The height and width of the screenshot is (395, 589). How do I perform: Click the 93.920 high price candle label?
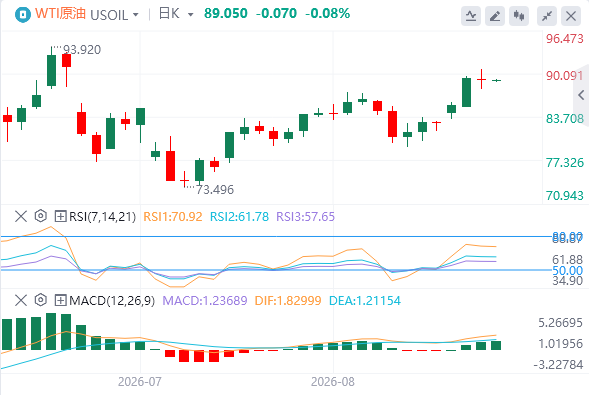pyautogui.click(x=82, y=50)
